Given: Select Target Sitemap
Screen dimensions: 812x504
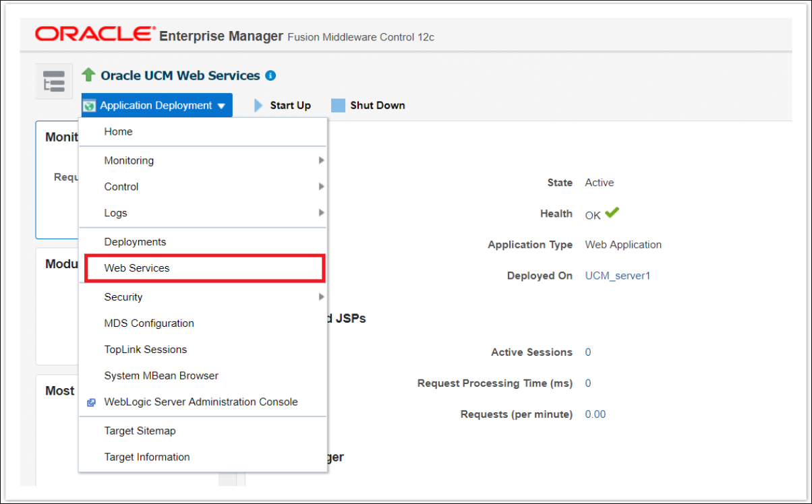Looking at the screenshot, I should coord(203,431).
